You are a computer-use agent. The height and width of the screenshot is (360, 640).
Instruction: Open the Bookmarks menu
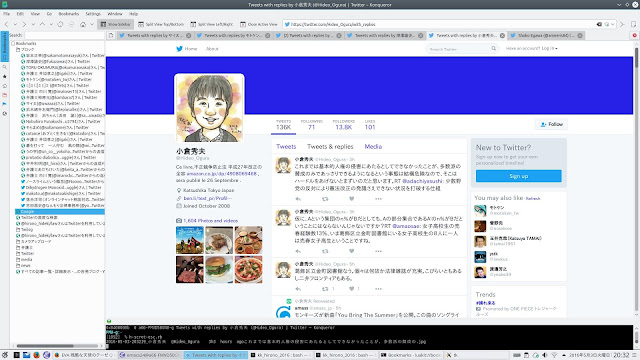(x=69, y=14)
